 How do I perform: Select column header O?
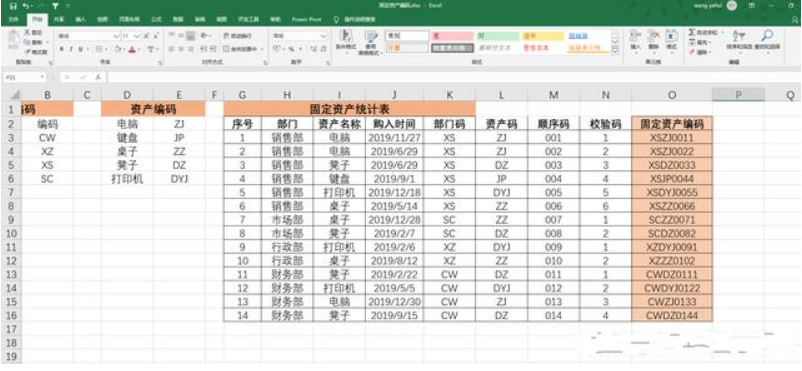click(x=672, y=95)
